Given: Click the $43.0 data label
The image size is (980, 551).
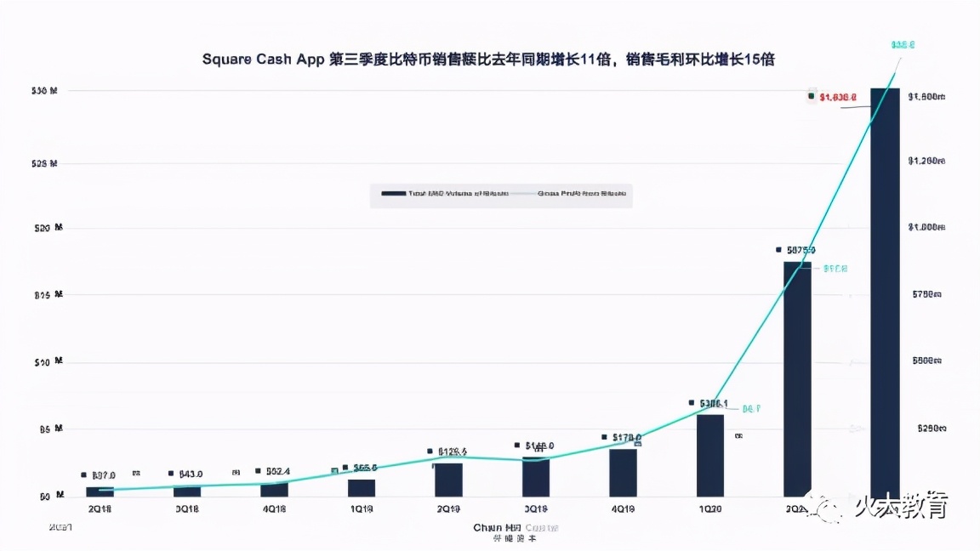Looking at the screenshot, I should coord(191,474).
